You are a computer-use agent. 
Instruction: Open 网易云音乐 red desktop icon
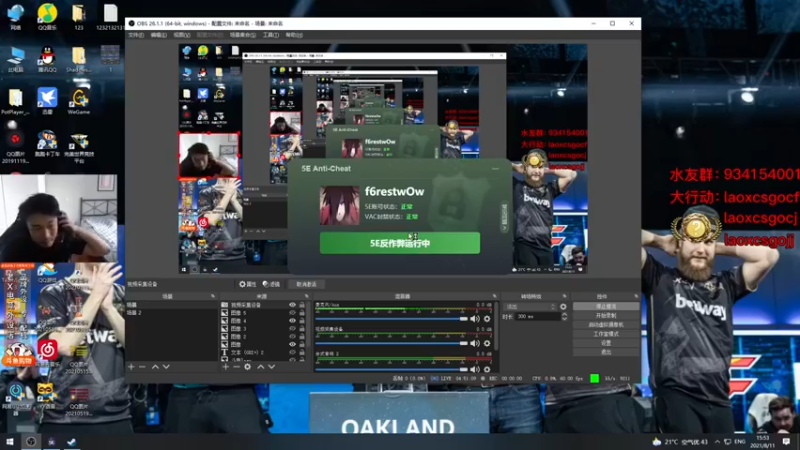[47, 352]
